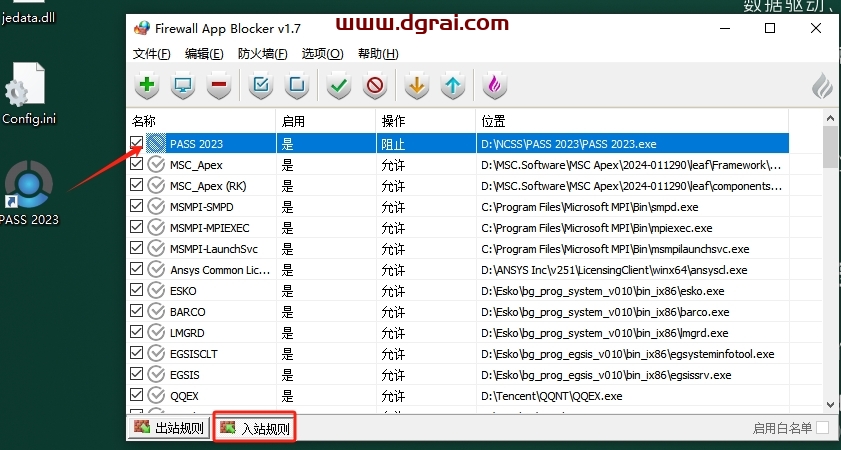Open the 文件(F) menu
Screen dimensions: 841x450
click(152, 54)
